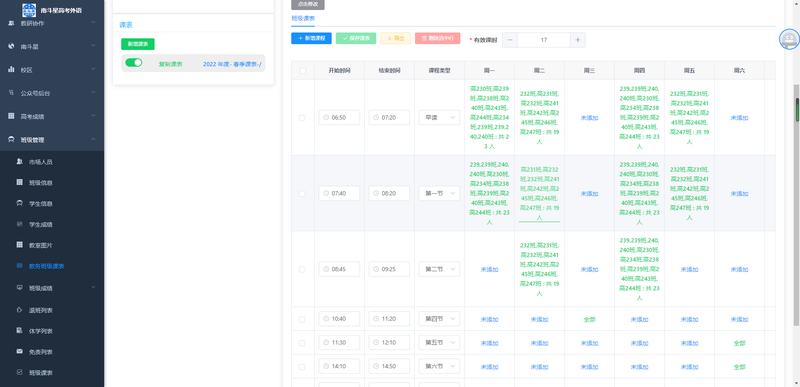Image resolution: width=800 pixels, height=387 pixels.
Task: Expand the 教研协作 menu chevron
Action: [93, 23]
